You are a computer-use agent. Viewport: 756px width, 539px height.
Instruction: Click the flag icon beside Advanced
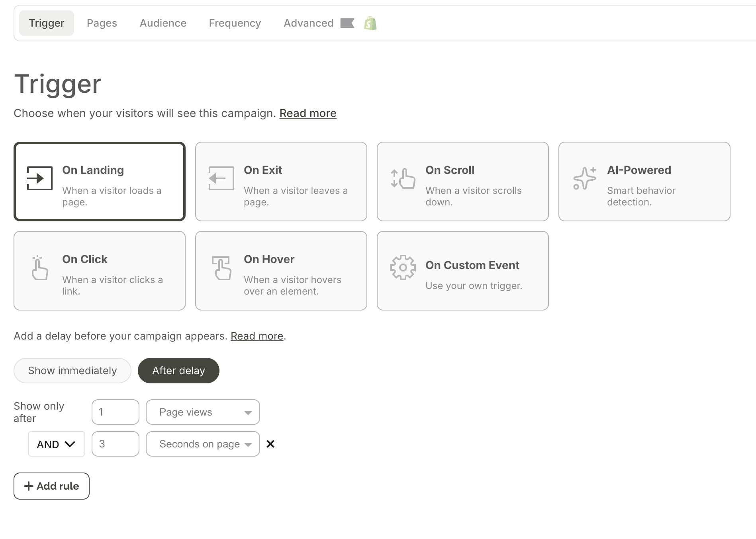[x=347, y=23]
